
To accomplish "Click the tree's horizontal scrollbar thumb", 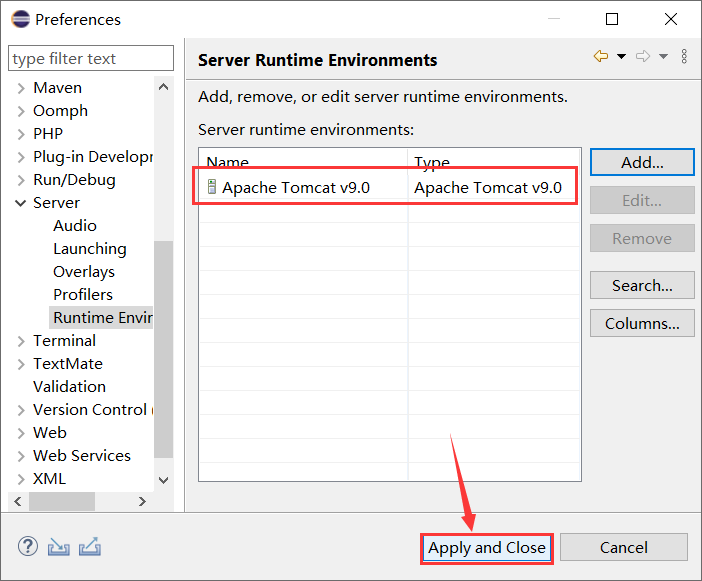I will click(61, 501).
